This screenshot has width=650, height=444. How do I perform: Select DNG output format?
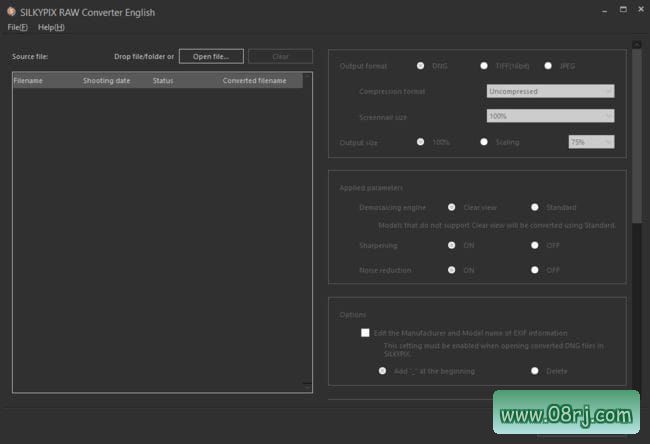click(420, 66)
